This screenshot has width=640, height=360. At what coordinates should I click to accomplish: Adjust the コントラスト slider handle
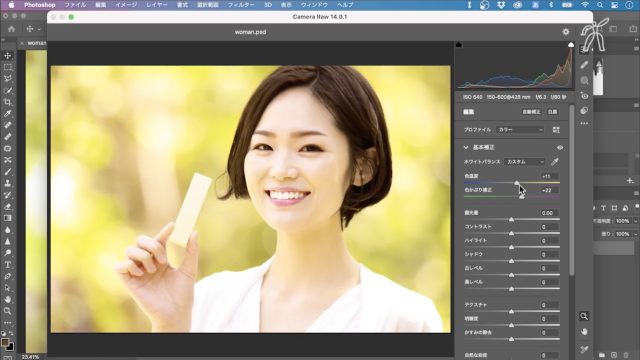[x=511, y=233]
